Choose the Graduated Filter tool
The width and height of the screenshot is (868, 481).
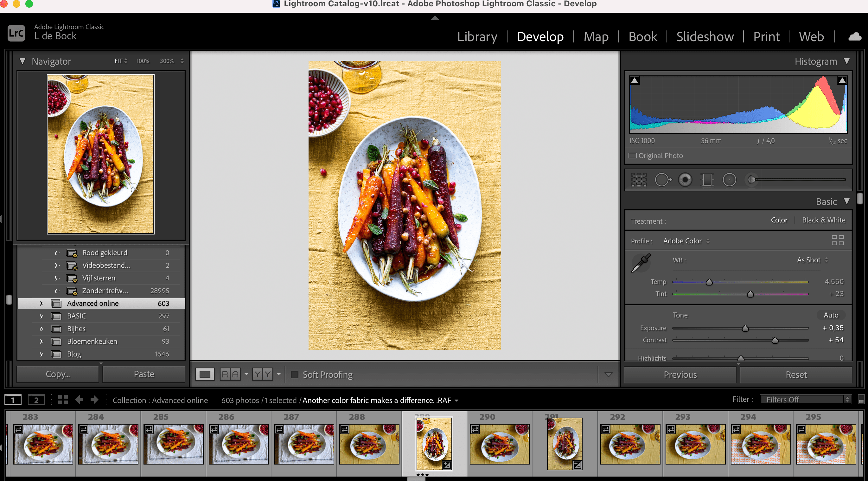point(707,180)
